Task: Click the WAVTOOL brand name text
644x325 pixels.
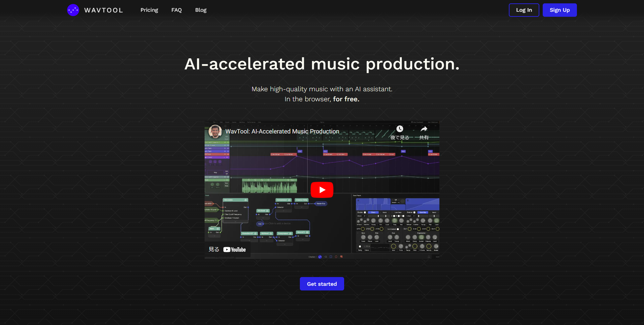Action: (x=104, y=10)
